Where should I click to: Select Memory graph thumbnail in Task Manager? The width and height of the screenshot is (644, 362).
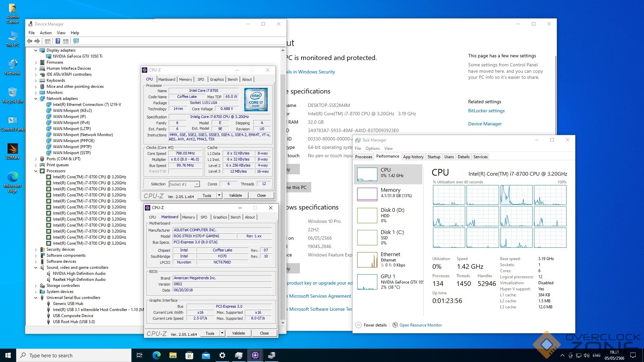(367, 194)
